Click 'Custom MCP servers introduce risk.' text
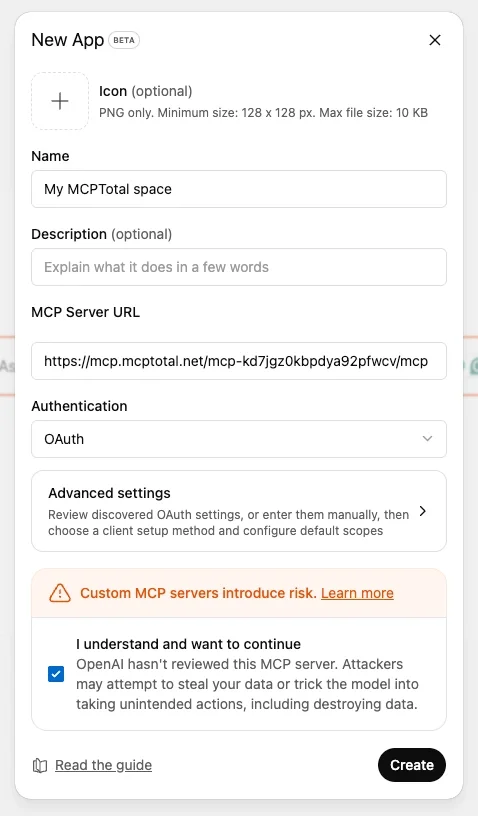 pos(198,593)
